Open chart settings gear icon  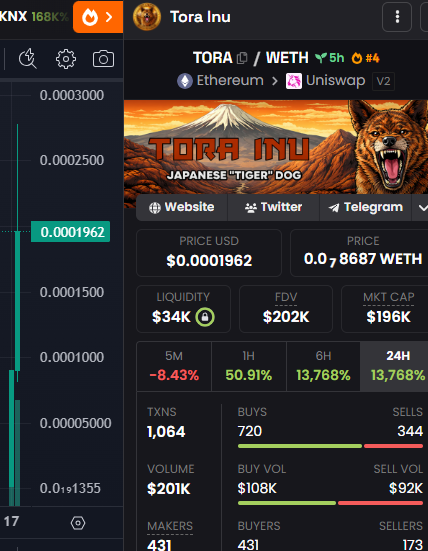(x=66, y=59)
